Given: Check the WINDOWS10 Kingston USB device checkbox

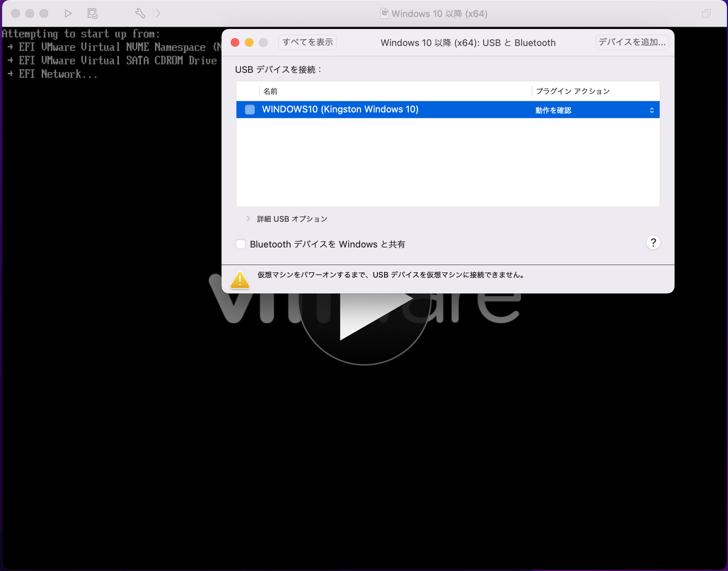Looking at the screenshot, I should coord(249,110).
